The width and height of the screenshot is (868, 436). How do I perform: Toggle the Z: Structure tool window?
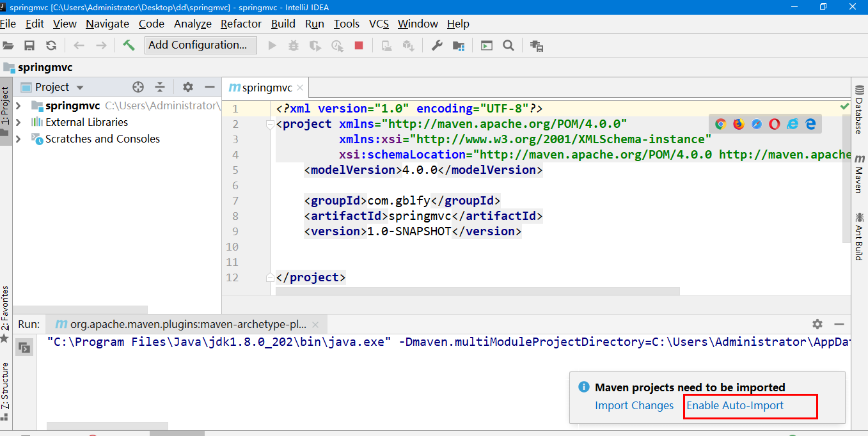click(x=5, y=391)
